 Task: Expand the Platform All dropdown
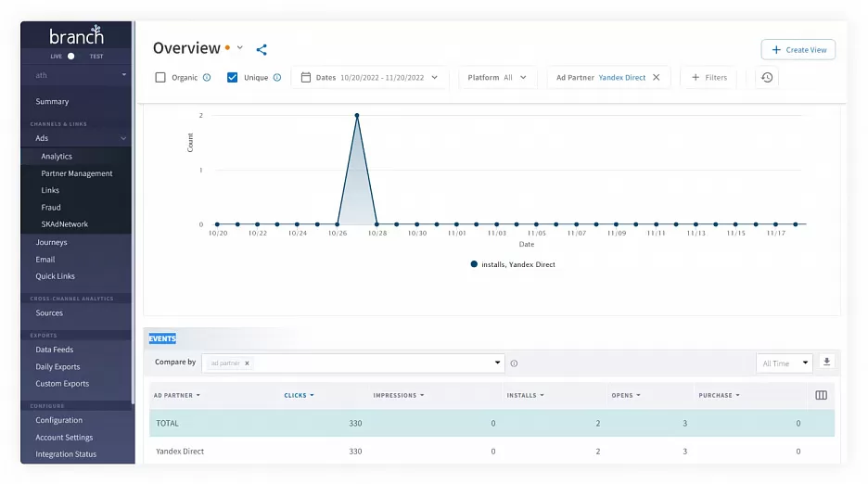(x=497, y=78)
